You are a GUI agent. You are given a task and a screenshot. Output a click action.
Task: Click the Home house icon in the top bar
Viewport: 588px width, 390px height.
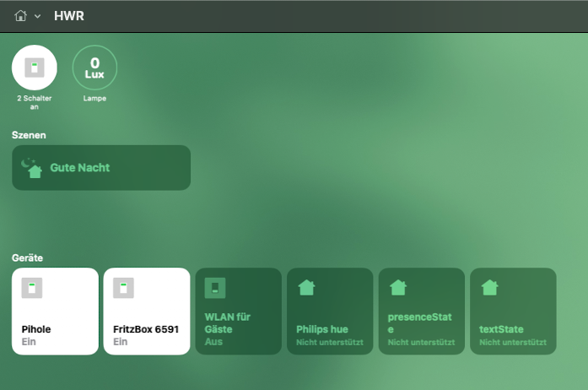click(x=21, y=16)
